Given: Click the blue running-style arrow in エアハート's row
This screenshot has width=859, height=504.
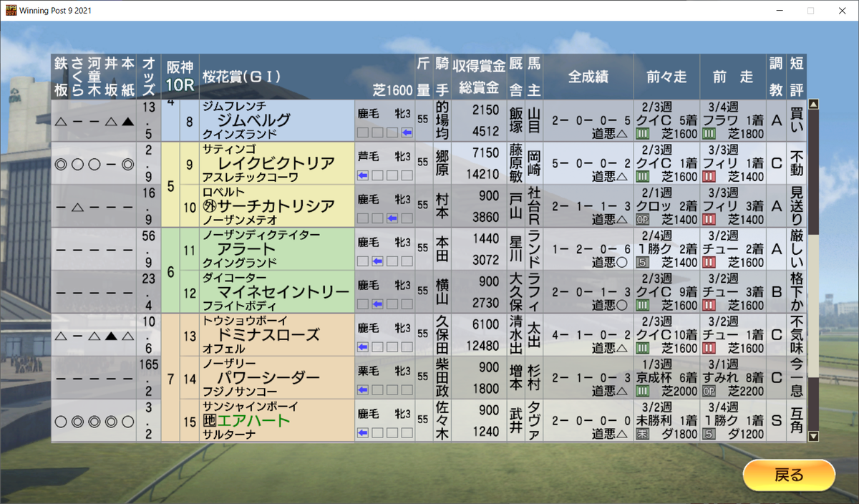Looking at the screenshot, I should coord(363,433).
